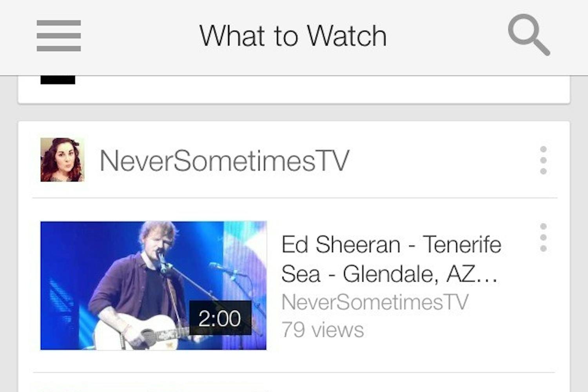Open the 'Ed Sheeran - Tenerife Sea' video title
The width and height of the screenshot is (588, 392).
point(391,259)
